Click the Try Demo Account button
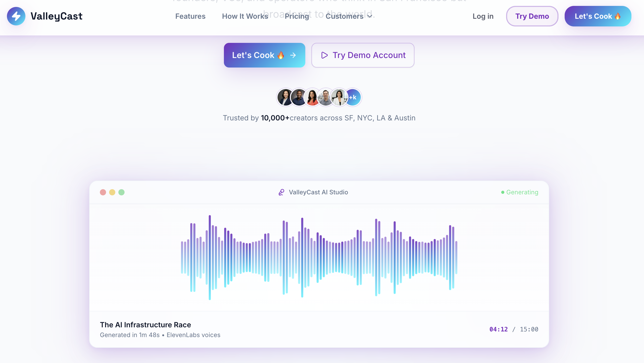 tap(363, 55)
